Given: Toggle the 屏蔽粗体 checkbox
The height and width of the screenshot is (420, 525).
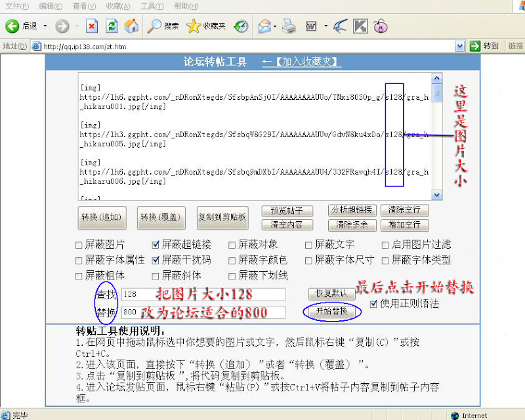Looking at the screenshot, I should (79, 276).
